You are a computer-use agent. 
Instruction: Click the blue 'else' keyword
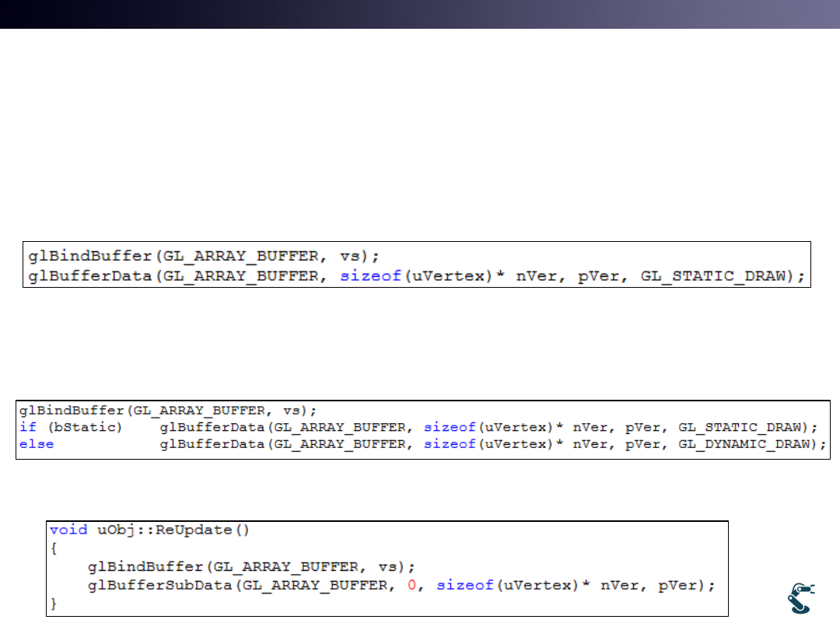click(x=37, y=444)
